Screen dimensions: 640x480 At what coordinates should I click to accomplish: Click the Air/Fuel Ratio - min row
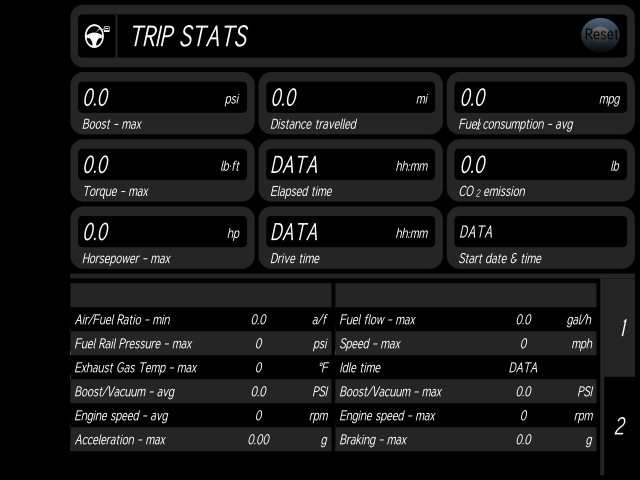[201, 319]
